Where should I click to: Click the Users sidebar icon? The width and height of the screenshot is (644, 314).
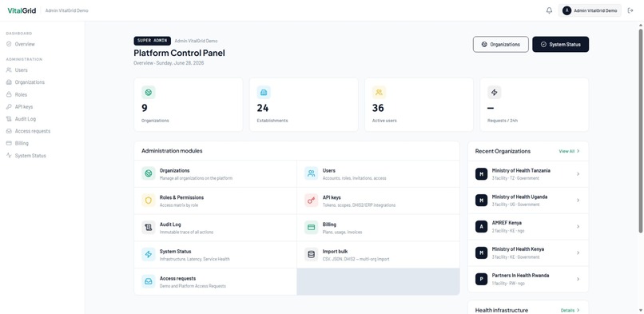pyautogui.click(x=9, y=70)
